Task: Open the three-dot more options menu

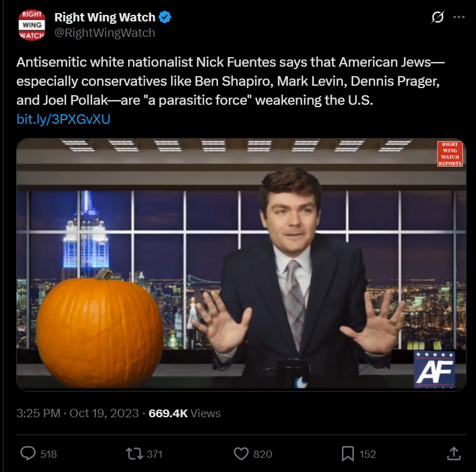Action: [459, 17]
